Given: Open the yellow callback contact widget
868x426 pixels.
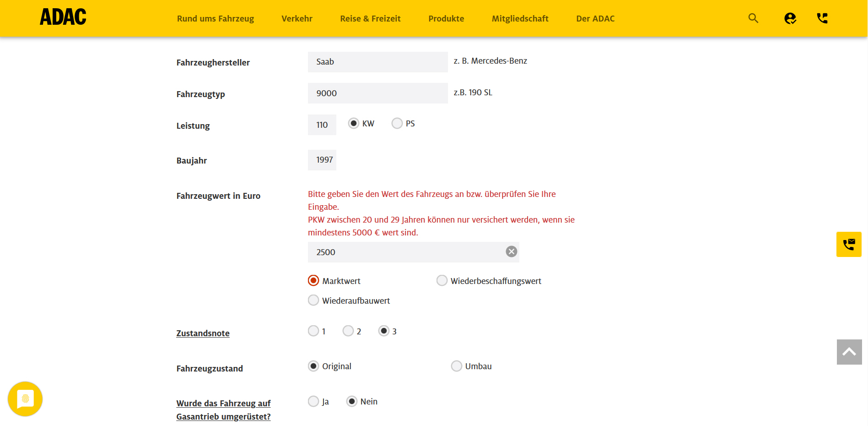Looking at the screenshot, I should (849, 244).
